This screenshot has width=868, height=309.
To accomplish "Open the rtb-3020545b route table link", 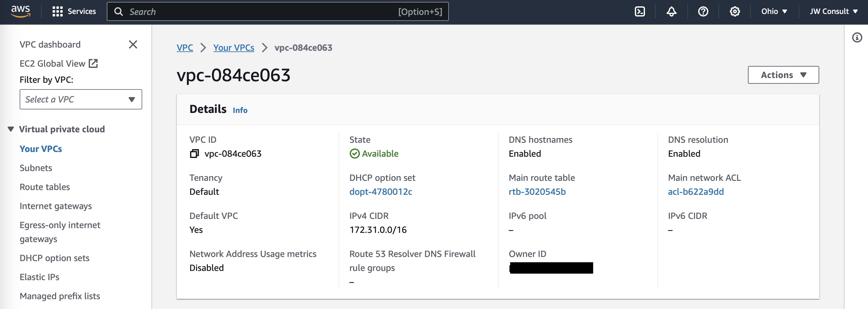I will pos(537,192).
